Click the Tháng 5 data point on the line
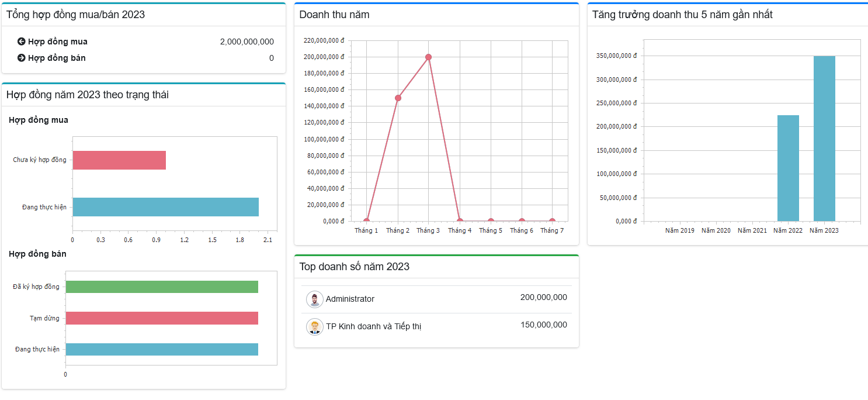This screenshot has height=400, width=868. coord(491,221)
